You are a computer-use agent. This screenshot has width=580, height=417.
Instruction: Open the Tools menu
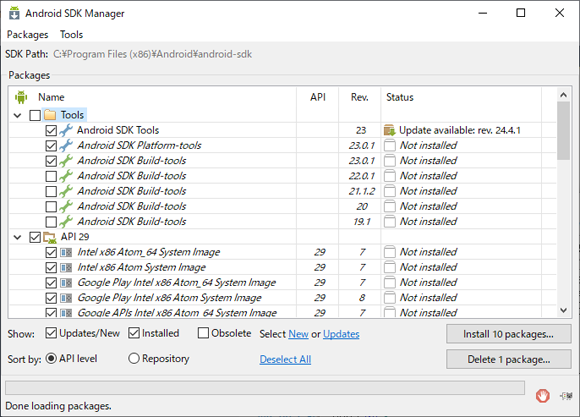[x=71, y=34]
